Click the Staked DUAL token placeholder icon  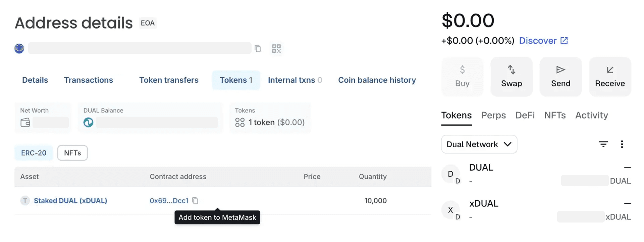25,201
